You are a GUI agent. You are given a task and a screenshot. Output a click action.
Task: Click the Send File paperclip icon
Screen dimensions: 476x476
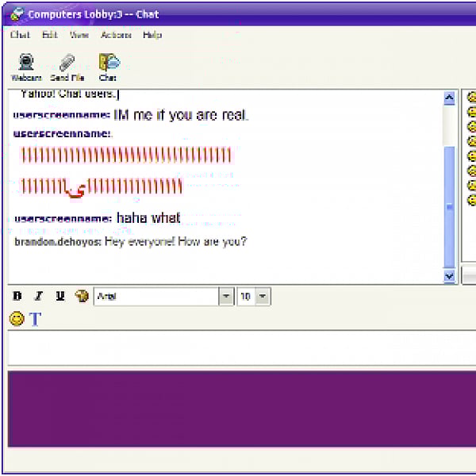(67, 63)
